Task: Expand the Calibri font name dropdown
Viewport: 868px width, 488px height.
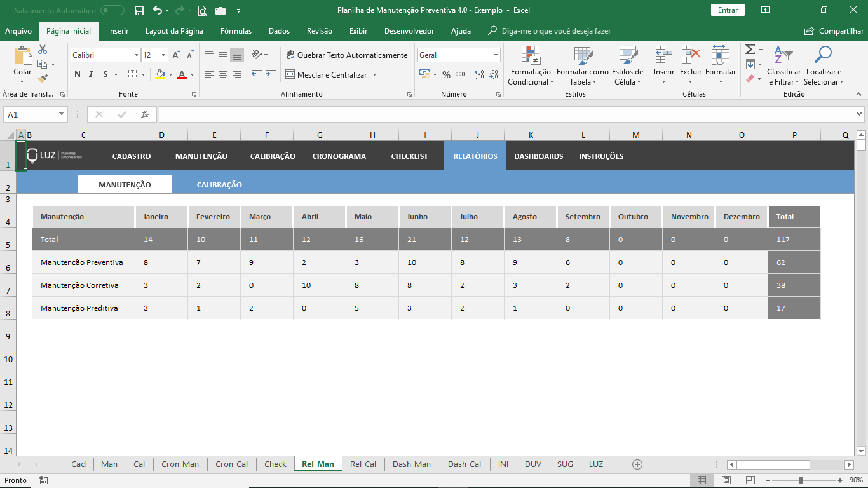Action: [x=136, y=55]
